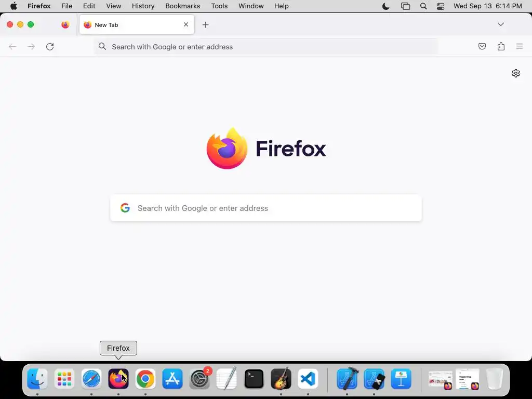Click the magnifier icon in address bar
The width and height of the screenshot is (532, 399).
point(102,46)
